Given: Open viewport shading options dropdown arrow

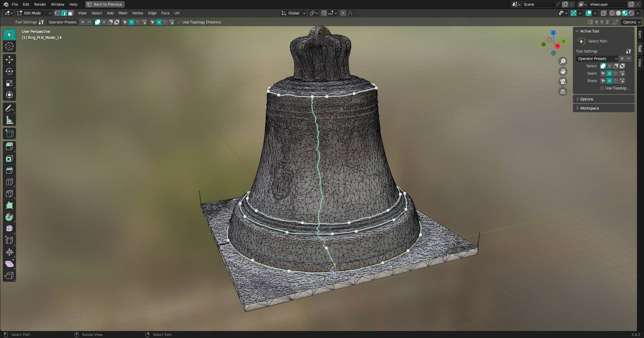Looking at the screenshot, I should [638, 13].
